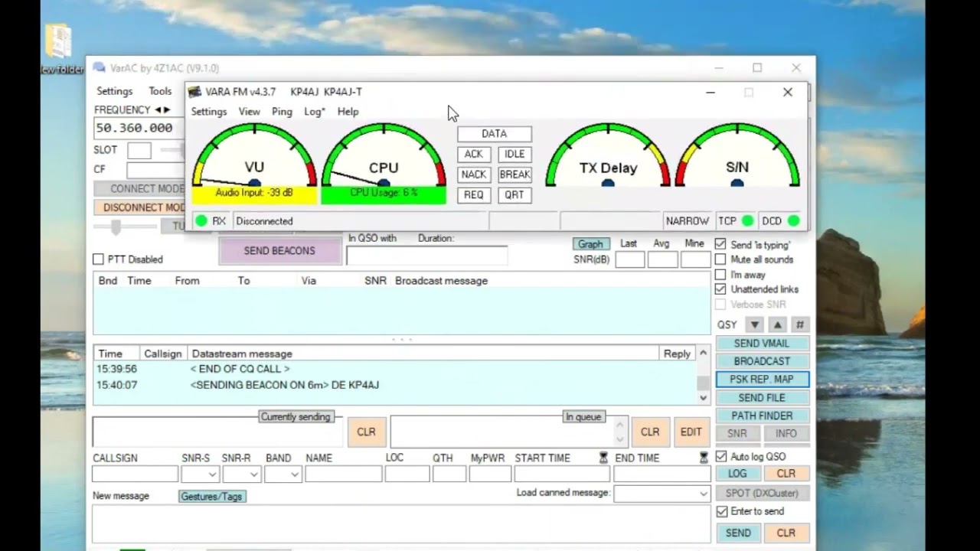Click SEND FILE button

(762, 398)
